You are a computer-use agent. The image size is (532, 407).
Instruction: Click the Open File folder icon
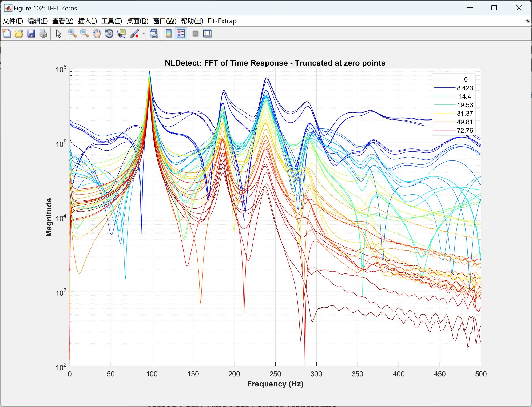tap(19, 34)
